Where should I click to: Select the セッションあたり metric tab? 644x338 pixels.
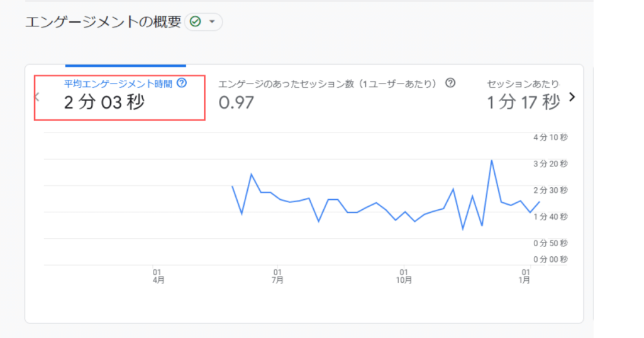tap(523, 96)
